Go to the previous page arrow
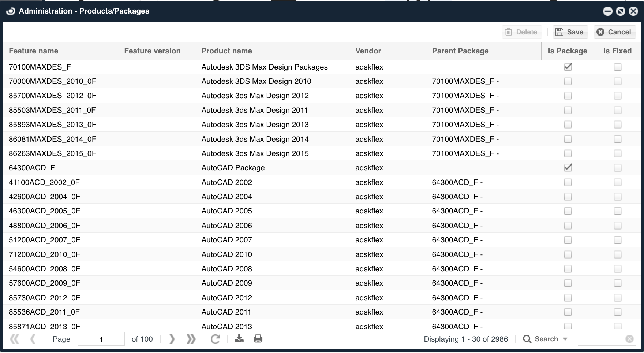 (33, 339)
